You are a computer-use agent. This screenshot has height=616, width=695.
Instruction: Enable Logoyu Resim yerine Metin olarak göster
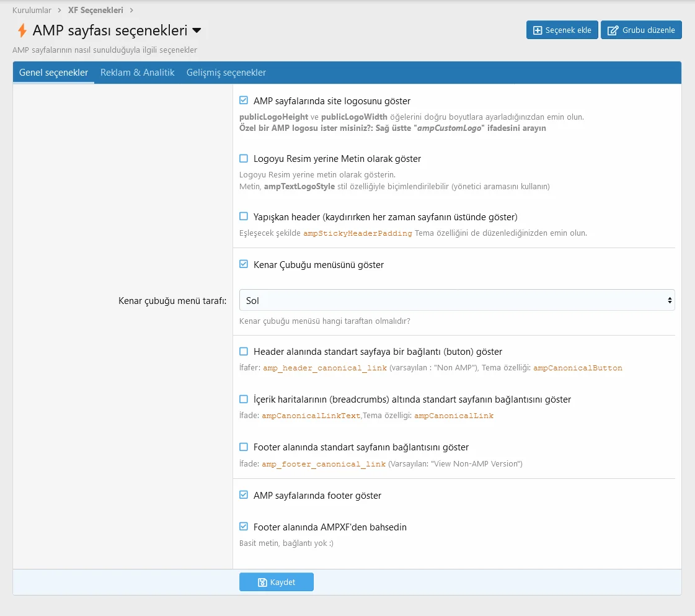tap(244, 159)
